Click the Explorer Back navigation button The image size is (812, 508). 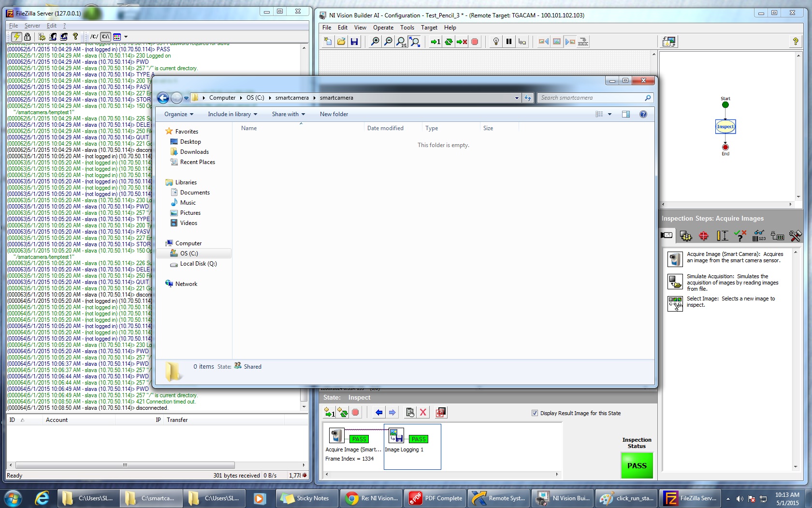pos(163,98)
